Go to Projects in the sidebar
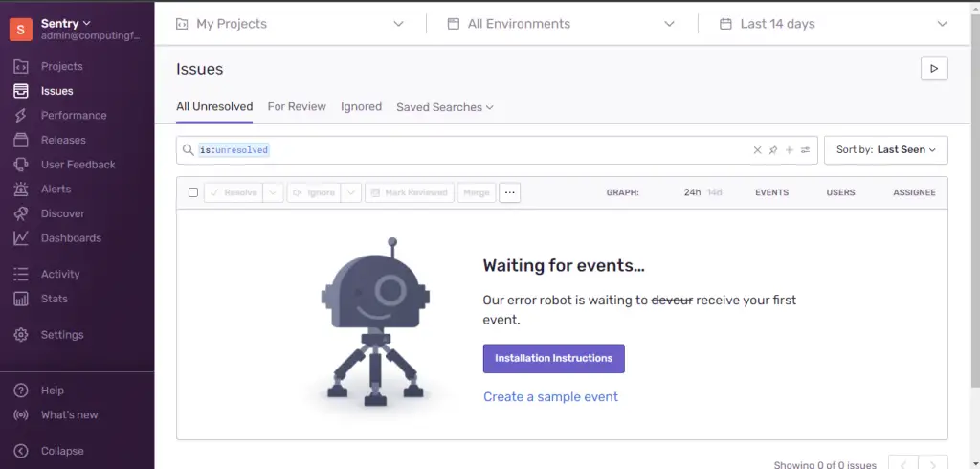 pos(62,66)
